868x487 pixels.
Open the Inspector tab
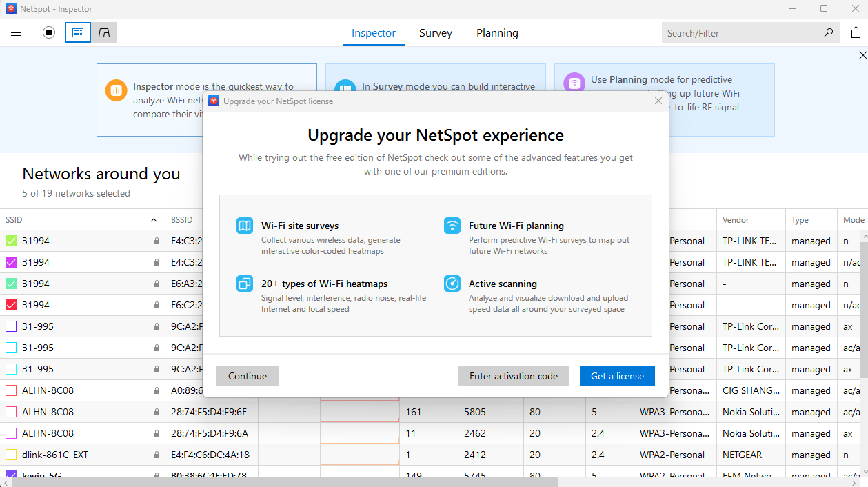[374, 32]
